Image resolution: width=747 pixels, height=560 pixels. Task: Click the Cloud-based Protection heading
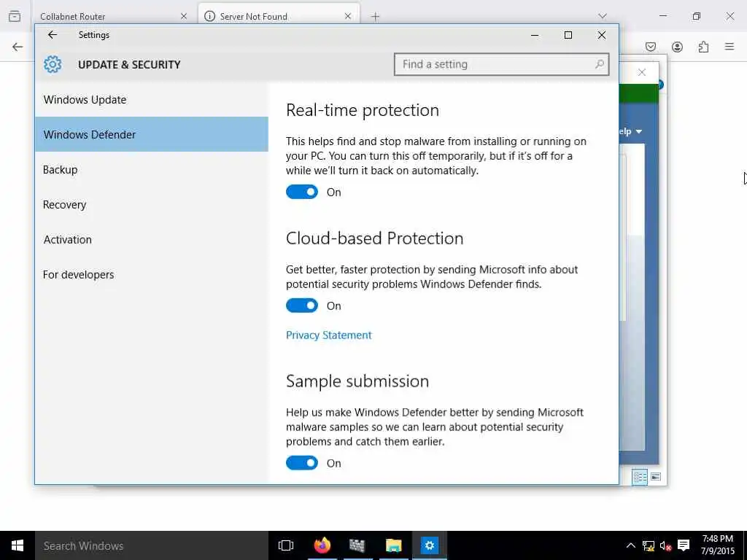click(374, 238)
